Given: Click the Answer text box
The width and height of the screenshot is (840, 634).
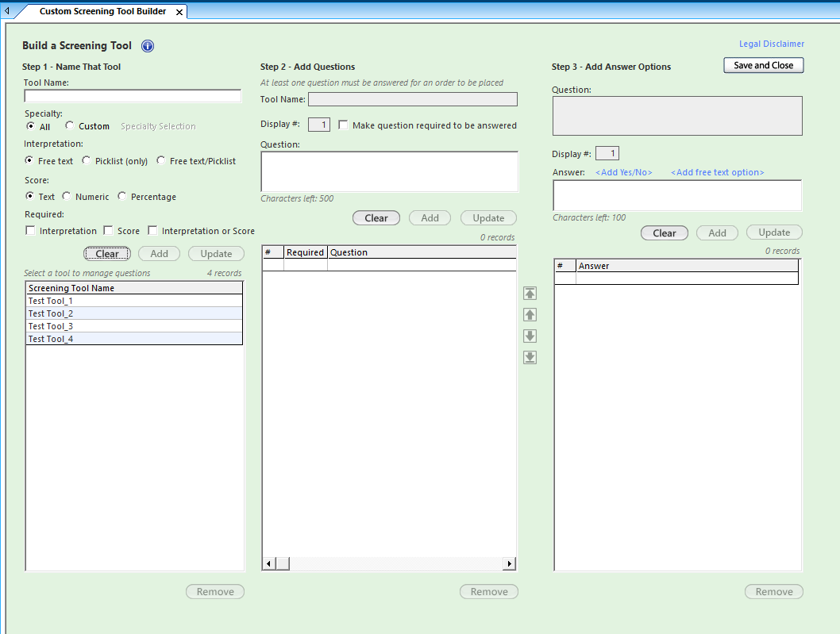Looking at the screenshot, I should 677,195.
